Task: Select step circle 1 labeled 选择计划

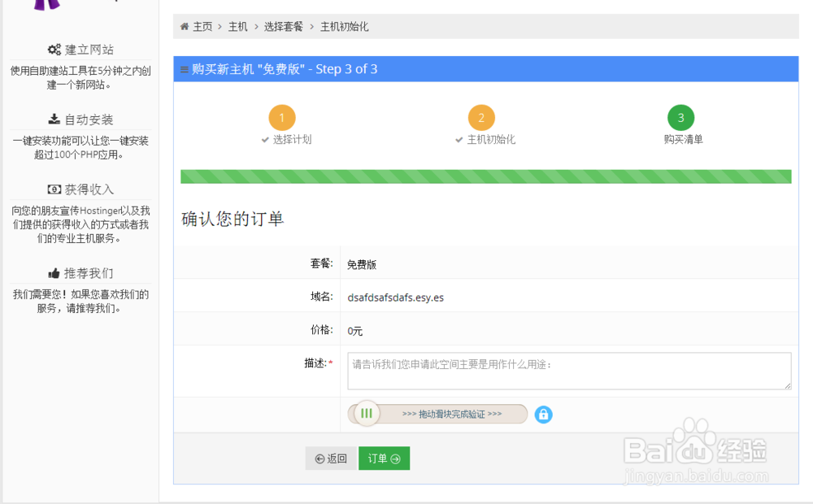Action: point(282,118)
